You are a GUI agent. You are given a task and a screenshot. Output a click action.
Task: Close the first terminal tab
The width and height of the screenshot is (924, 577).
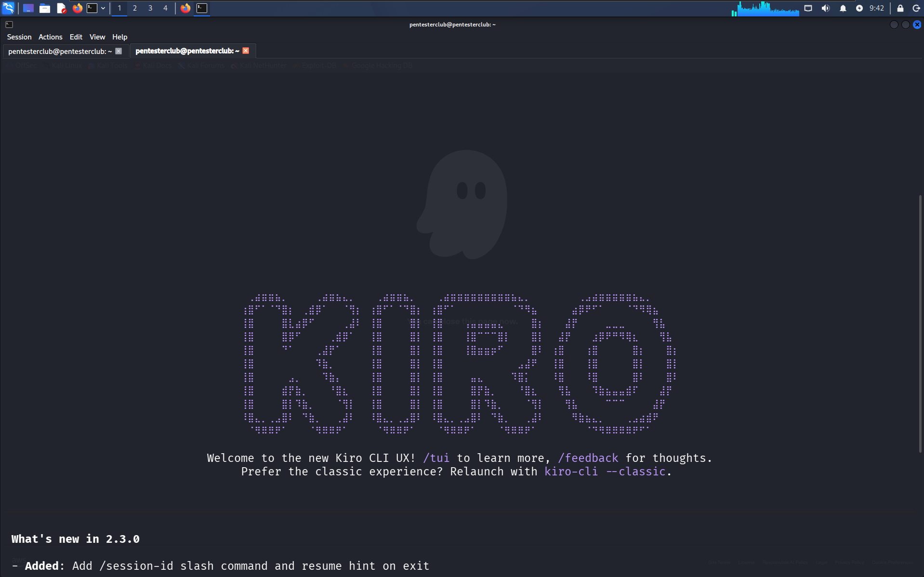119,51
